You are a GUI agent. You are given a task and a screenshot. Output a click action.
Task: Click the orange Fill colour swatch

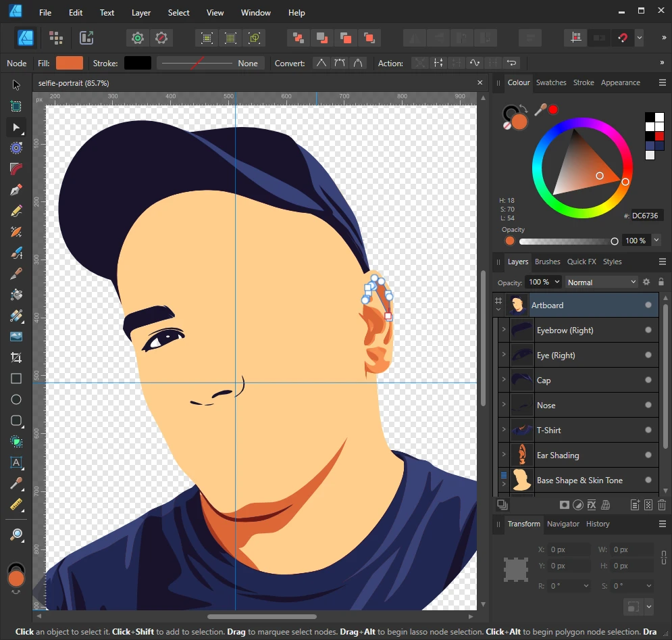coord(70,63)
